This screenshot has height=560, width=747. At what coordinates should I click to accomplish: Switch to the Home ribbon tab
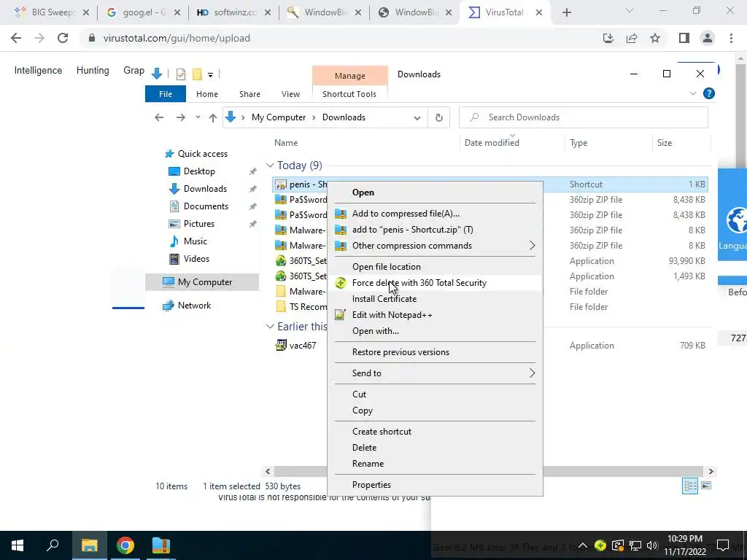coord(206,94)
